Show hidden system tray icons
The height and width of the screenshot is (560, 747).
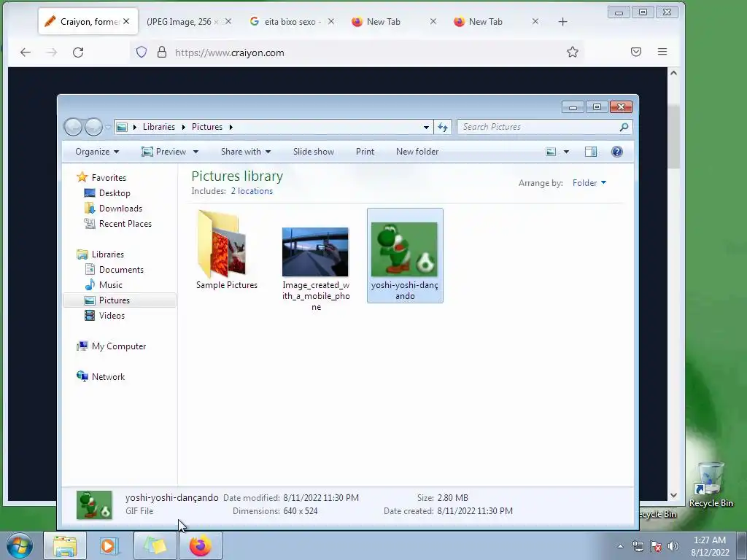[x=620, y=546]
